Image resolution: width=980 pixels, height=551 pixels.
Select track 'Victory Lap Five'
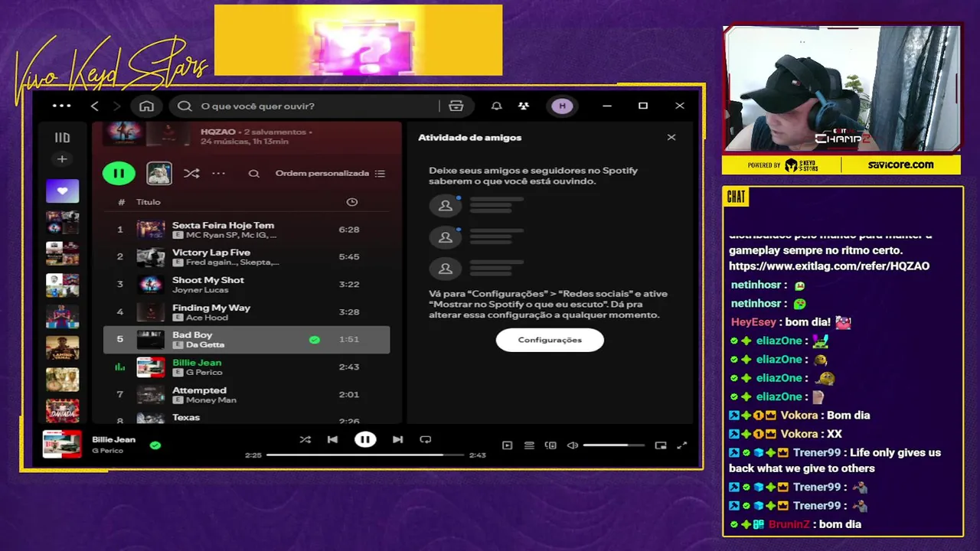pos(247,257)
